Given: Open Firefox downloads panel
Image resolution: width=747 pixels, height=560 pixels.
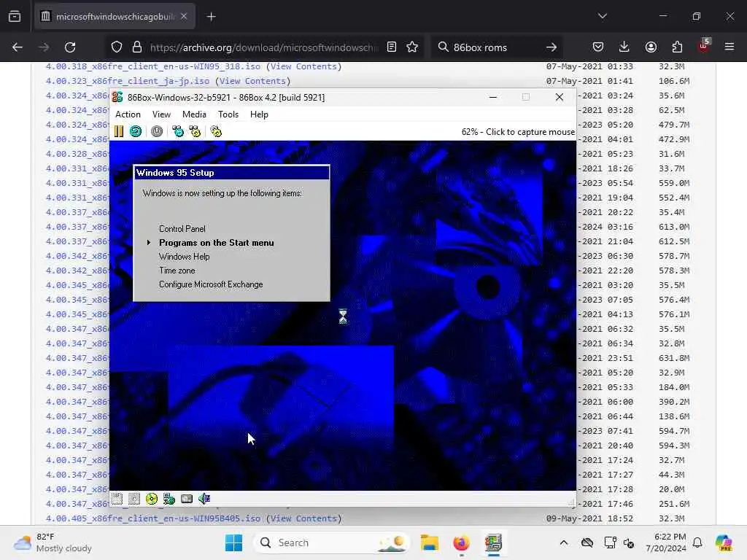Looking at the screenshot, I should (x=624, y=47).
